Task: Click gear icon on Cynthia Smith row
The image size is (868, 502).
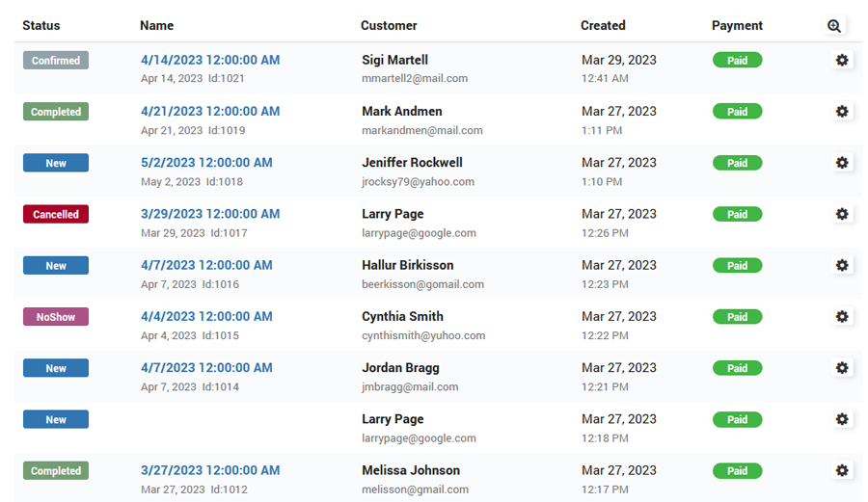Action: pos(842,316)
